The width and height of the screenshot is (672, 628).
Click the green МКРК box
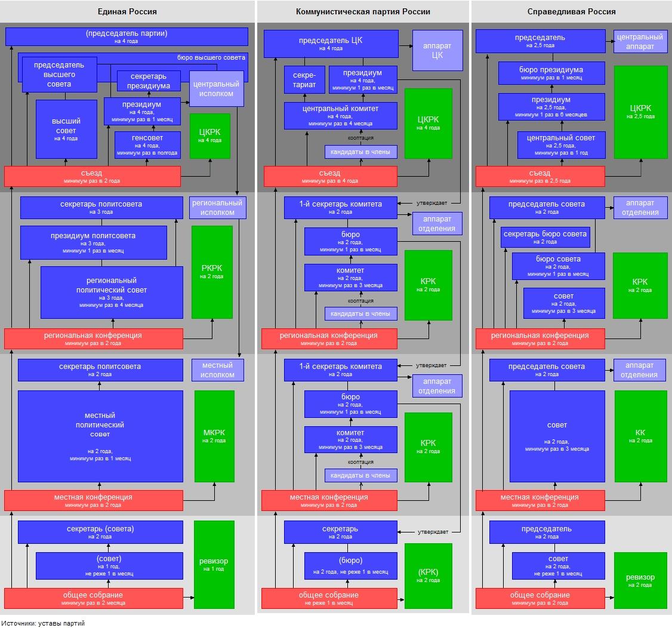pyautogui.click(x=214, y=436)
